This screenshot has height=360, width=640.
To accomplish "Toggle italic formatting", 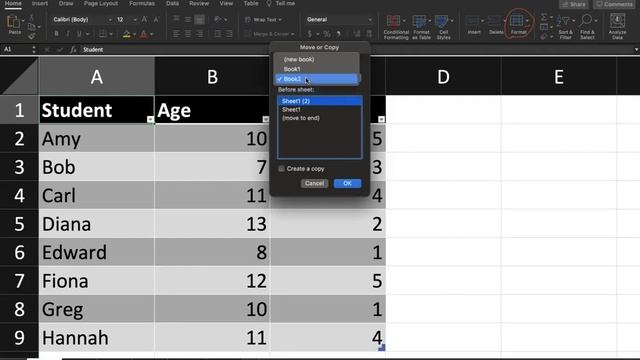I will tap(67, 34).
